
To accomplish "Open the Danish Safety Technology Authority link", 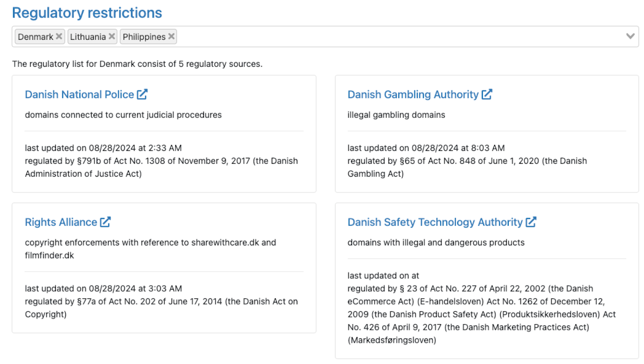I will pyautogui.click(x=435, y=222).
